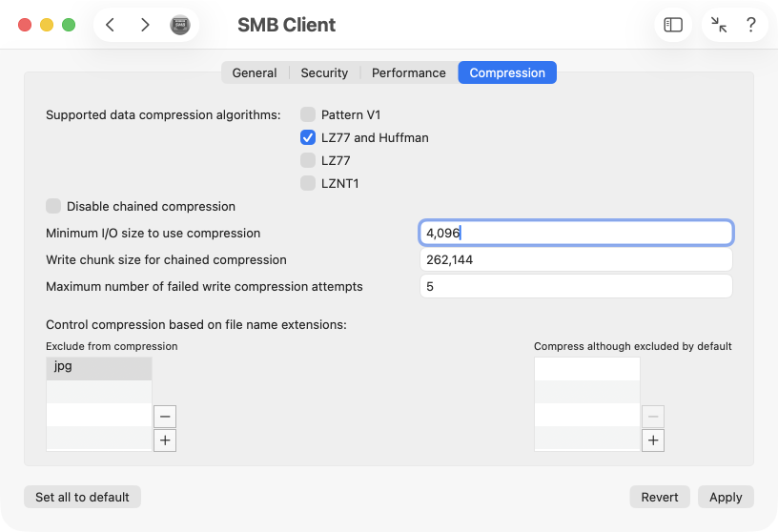
Task: Click the Supported data compression algorithms label
Action: [163, 114]
